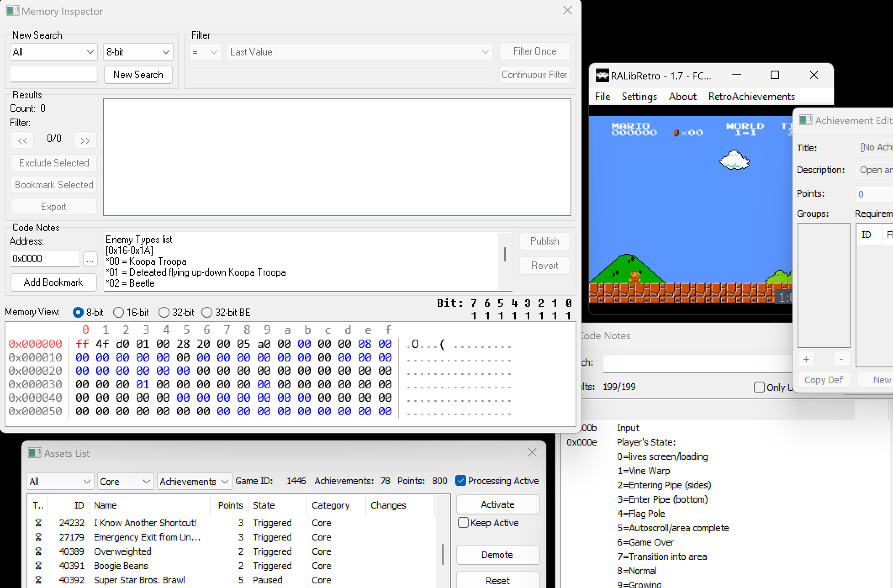The image size is (893, 588).
Task: Click the New Search value input field
Action: [x=53, y=74]
